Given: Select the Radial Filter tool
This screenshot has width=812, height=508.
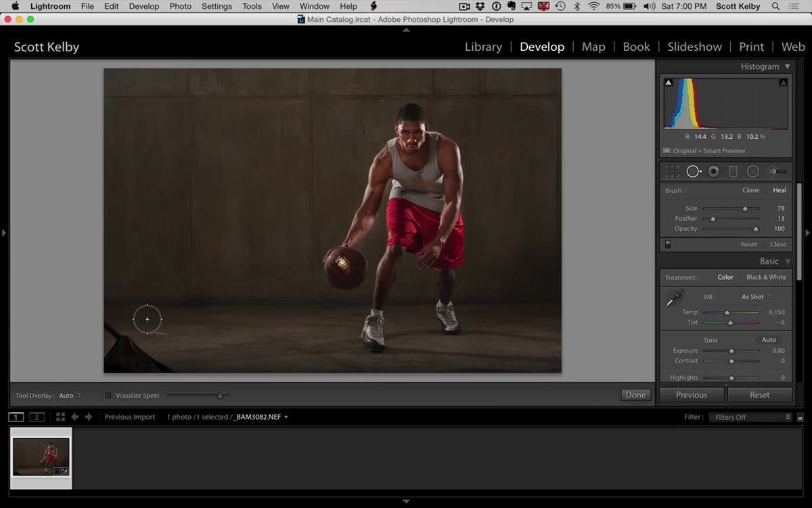Looking at the screenshot, I should point(752,171).
